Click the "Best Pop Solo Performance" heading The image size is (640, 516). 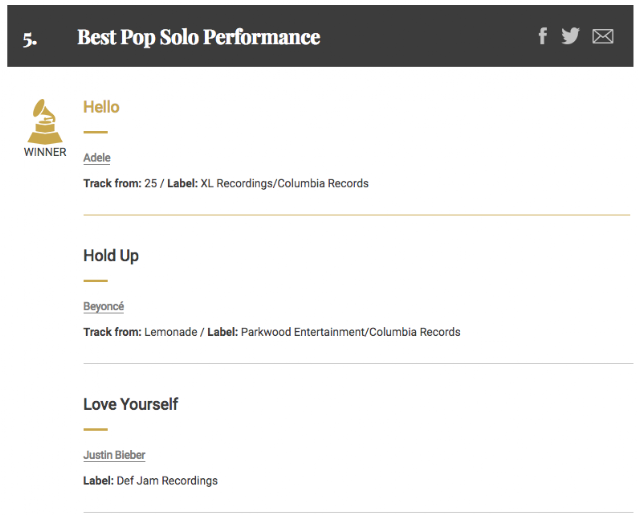point(199,37)
